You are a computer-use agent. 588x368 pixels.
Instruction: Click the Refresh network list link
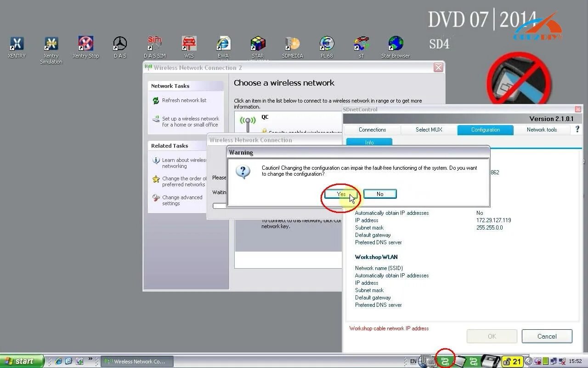click(x=184, y=100)
